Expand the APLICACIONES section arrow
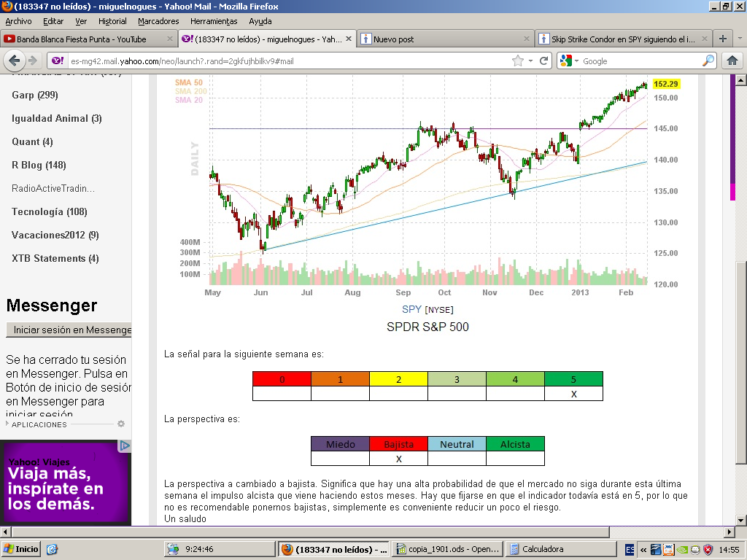Viewport: 747px width, 560px height. coord(7,424)
